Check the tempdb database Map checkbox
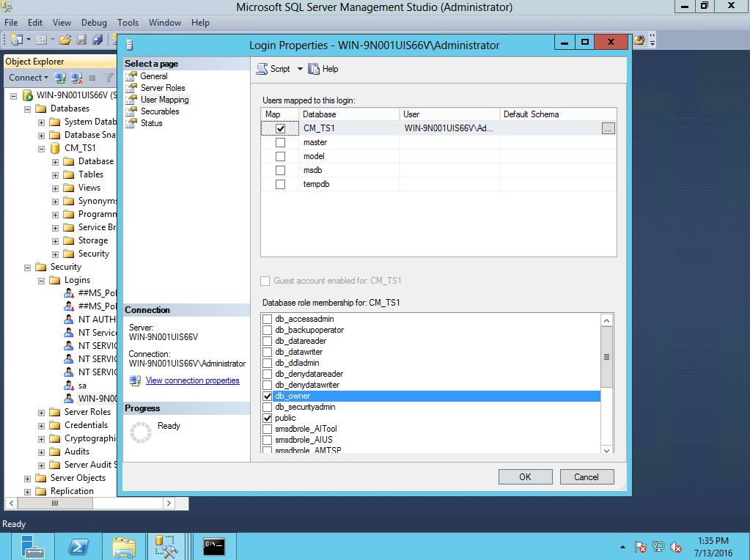750x560 pixels. pyautogui.click(x=280, y=184)
